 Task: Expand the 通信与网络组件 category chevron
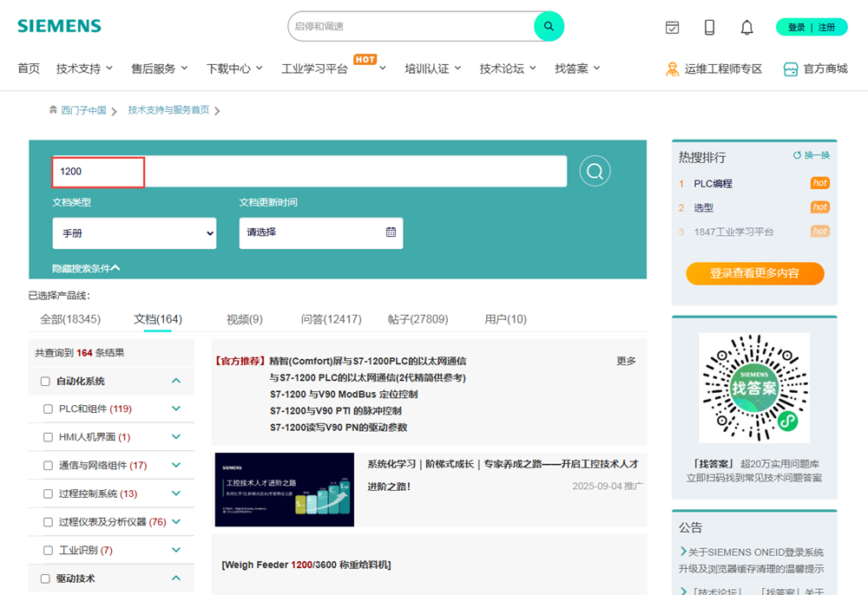176,466
